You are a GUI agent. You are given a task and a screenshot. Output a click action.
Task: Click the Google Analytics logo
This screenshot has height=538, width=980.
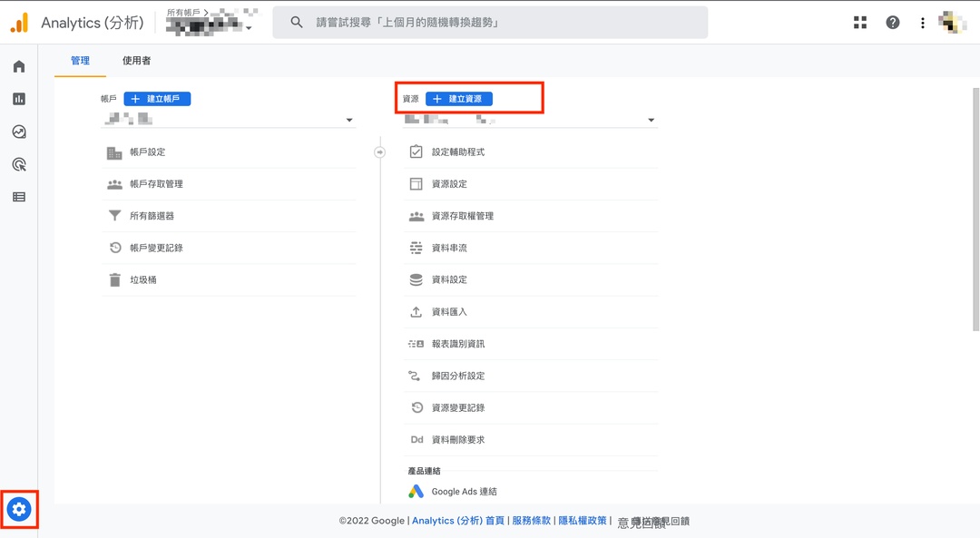(19, 23)
